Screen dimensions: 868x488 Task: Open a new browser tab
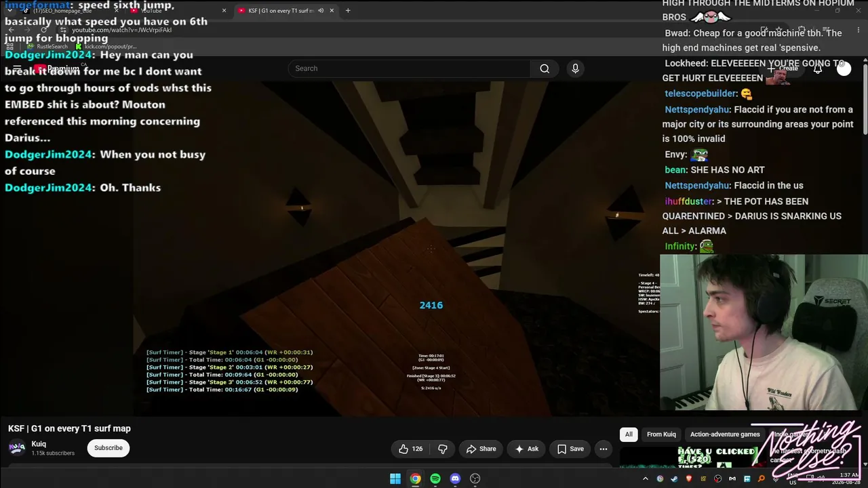[x=348, y=11]
